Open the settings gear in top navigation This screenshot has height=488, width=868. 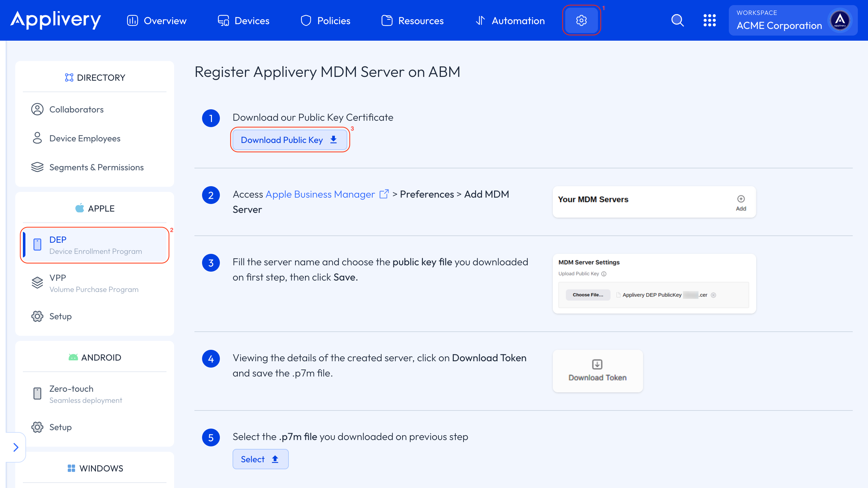pyautogui.click(x=581, y=21)
